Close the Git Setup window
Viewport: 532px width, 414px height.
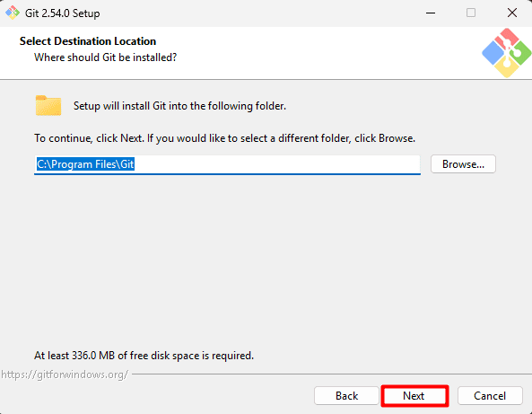(511, 13)
